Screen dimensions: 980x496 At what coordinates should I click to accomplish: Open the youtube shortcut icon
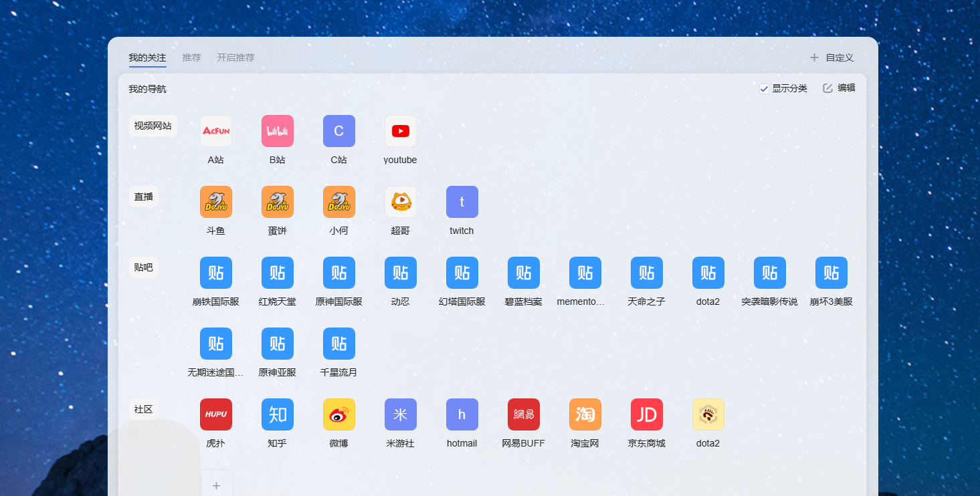401,131
